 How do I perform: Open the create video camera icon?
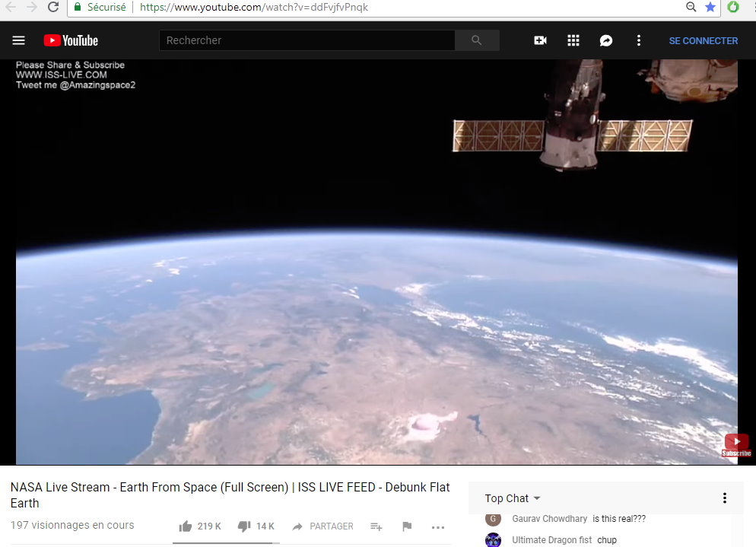(541, 40)
